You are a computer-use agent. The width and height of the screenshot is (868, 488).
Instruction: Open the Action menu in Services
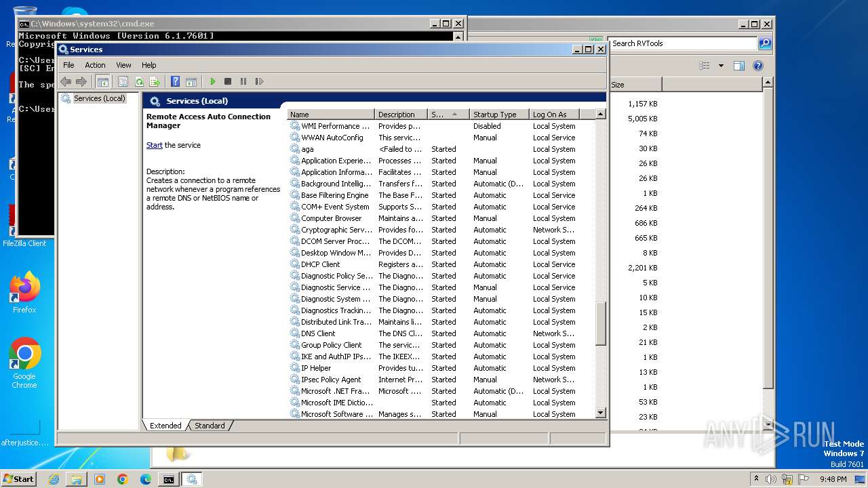95,65
